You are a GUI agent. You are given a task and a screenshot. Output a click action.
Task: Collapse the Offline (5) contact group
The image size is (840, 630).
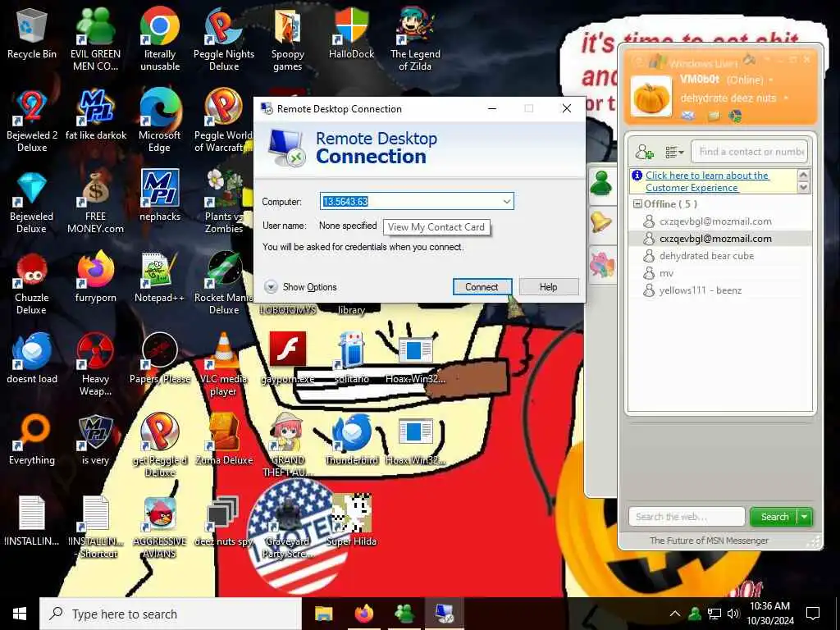pyautogui.click(x=637, y=204)
